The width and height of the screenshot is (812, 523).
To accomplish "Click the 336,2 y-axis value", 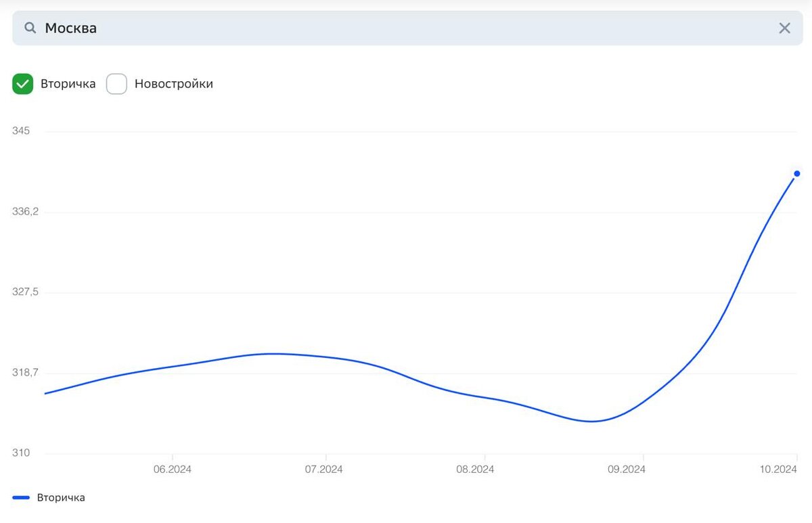I will [25, 212].
